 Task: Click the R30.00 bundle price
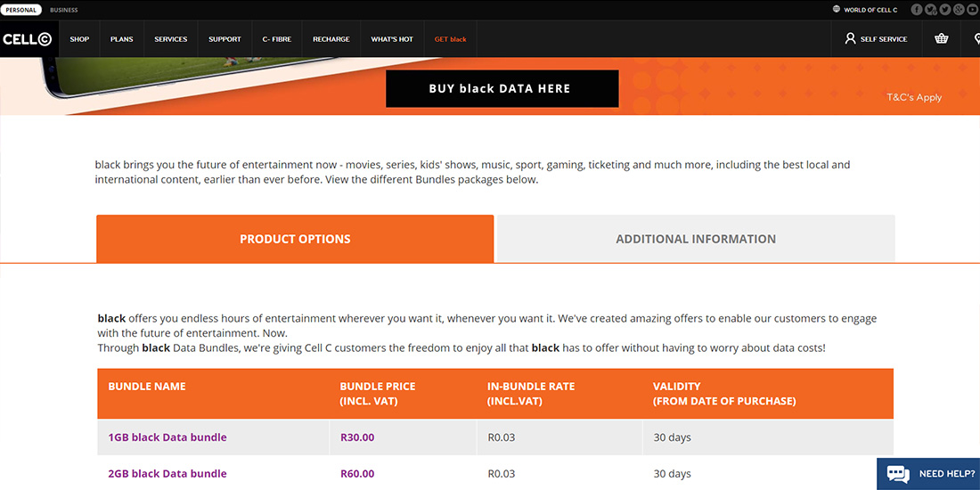coord(357,437)
